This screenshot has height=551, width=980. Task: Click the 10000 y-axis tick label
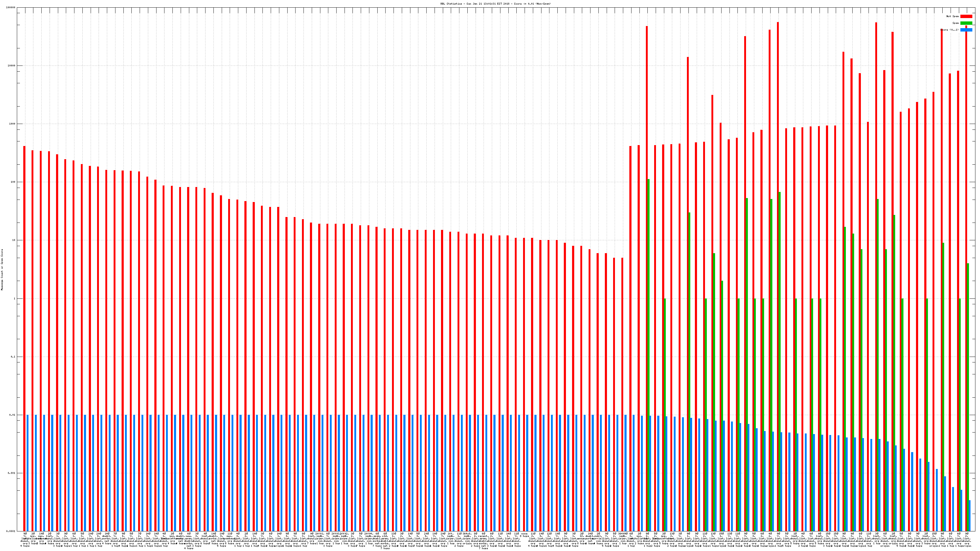pyautogui.click(x=12, y=66)
